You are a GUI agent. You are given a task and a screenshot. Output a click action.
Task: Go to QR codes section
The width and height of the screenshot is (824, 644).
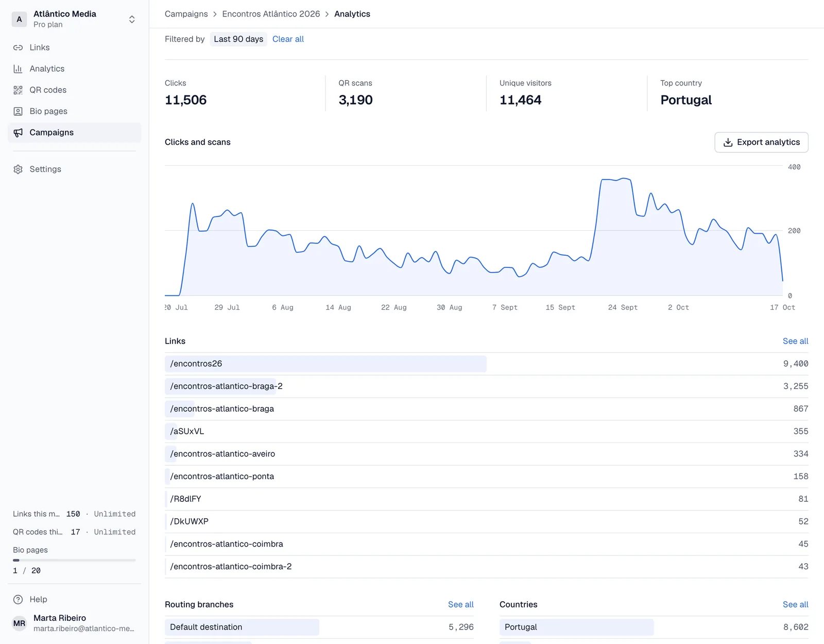74,90
